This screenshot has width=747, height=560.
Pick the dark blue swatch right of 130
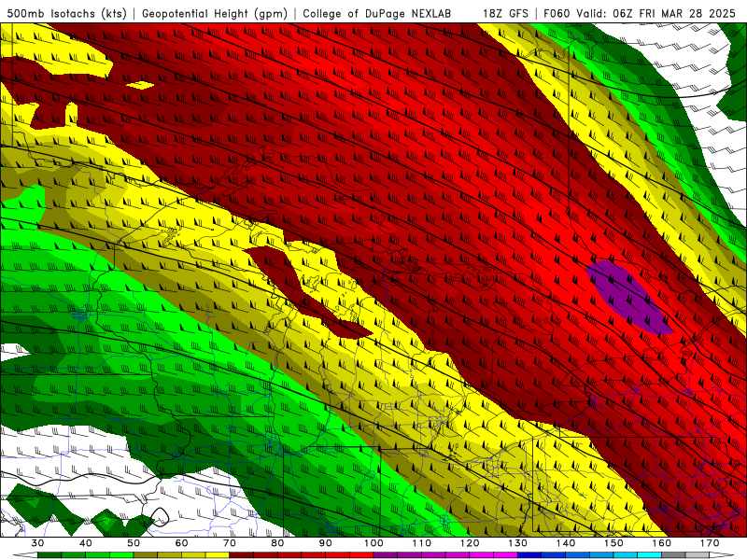tap(529, 555)
